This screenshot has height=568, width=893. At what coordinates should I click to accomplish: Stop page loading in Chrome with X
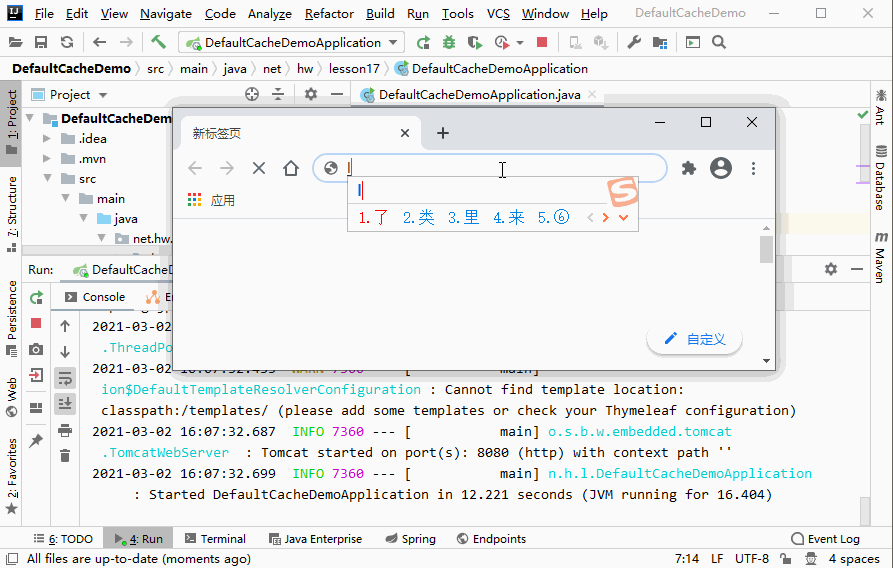259,168
